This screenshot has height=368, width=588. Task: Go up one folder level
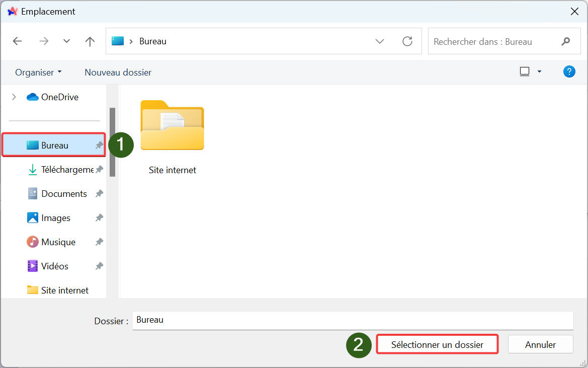point(90,41)
